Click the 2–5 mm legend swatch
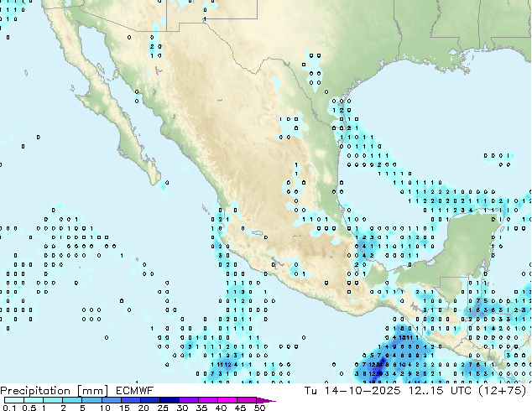The height and width of the screenshot is (411, 532). pyautogui.click(x=72, y=400)
